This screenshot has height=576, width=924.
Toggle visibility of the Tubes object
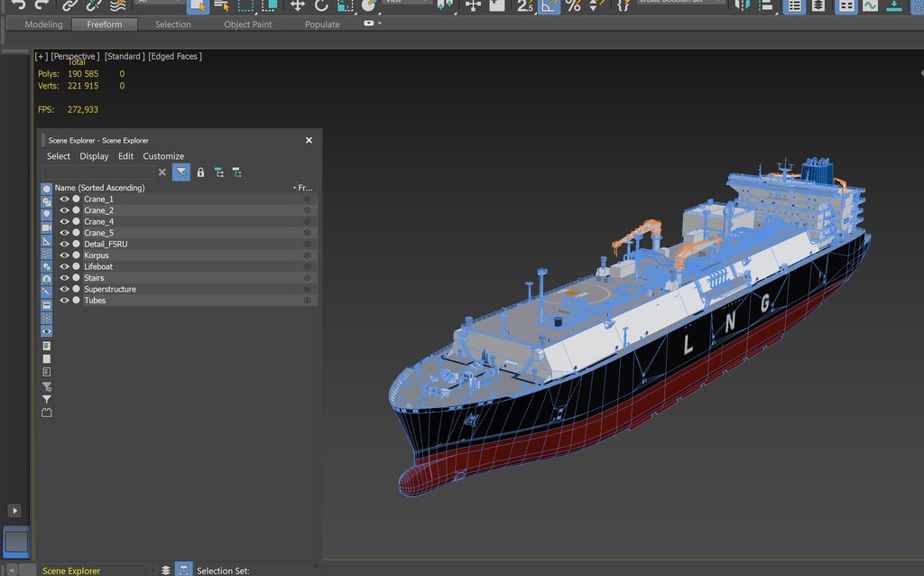pyautogui.click(x=65, y=301)
